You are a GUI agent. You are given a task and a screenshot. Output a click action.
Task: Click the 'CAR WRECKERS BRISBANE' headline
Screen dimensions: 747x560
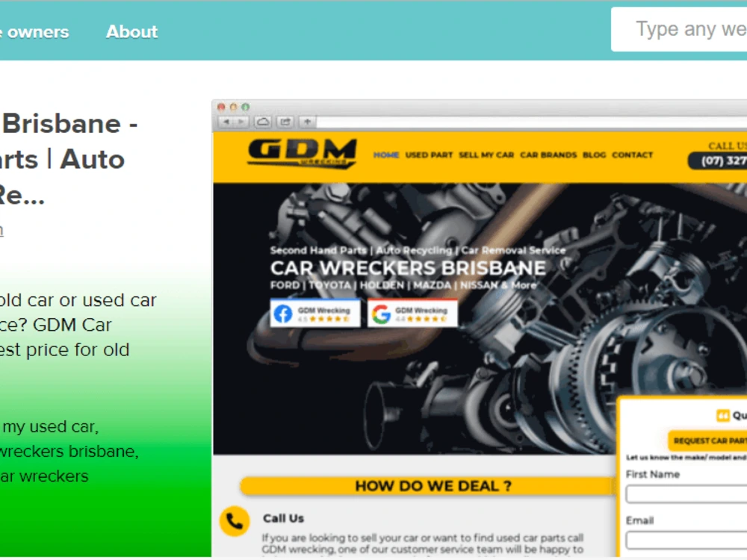point(409,268)
